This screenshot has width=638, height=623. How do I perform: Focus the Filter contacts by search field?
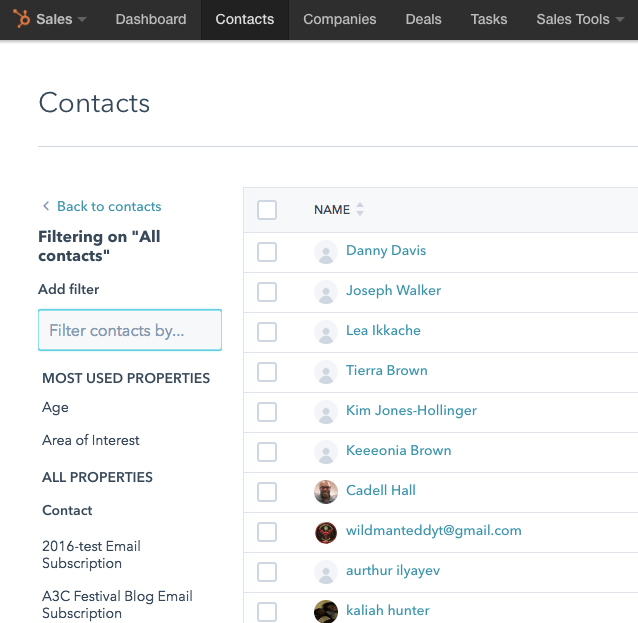pyautogui.click(x=130, y=330)
